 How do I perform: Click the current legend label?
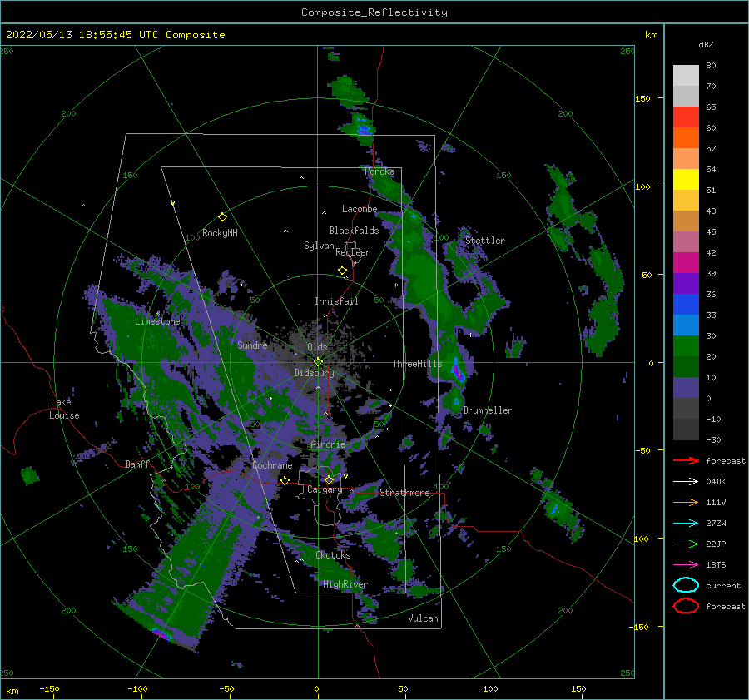(x=723, y=586)
